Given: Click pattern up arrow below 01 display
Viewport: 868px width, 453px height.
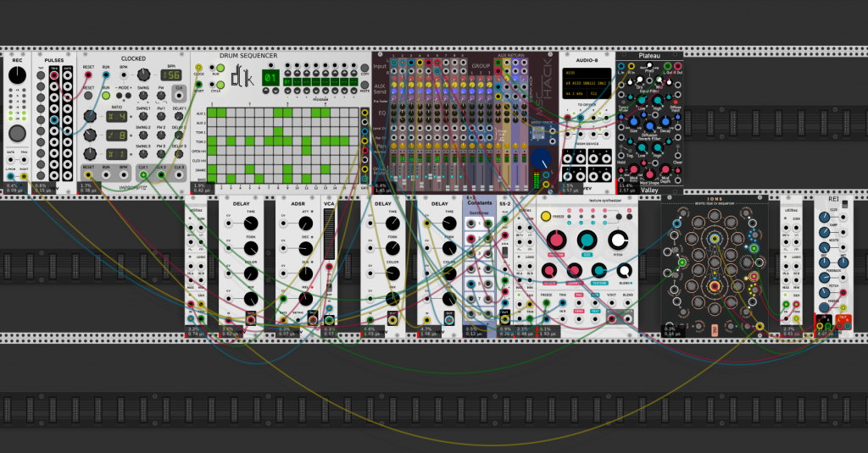Looking at the screenshot, I should [x=266, y=89].
